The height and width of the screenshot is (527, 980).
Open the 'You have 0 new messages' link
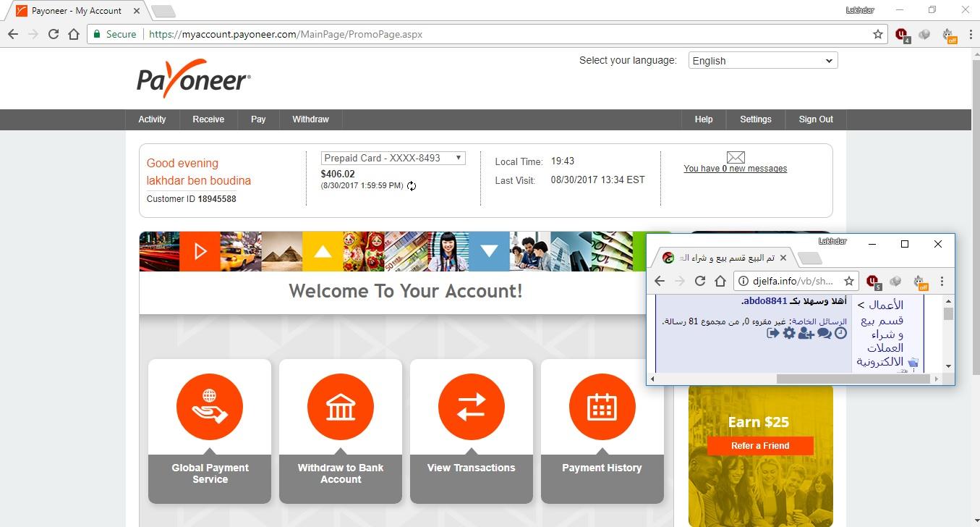click(736, 169)
